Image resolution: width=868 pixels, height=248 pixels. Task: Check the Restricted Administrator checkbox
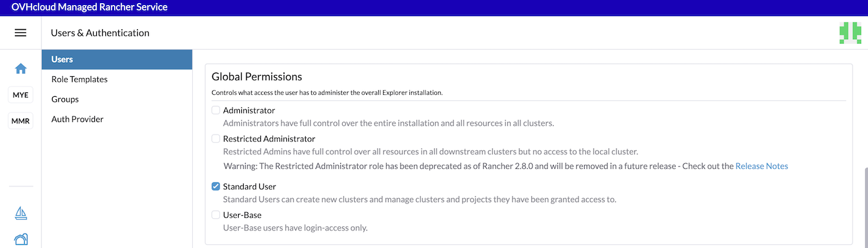coord(216,139)
